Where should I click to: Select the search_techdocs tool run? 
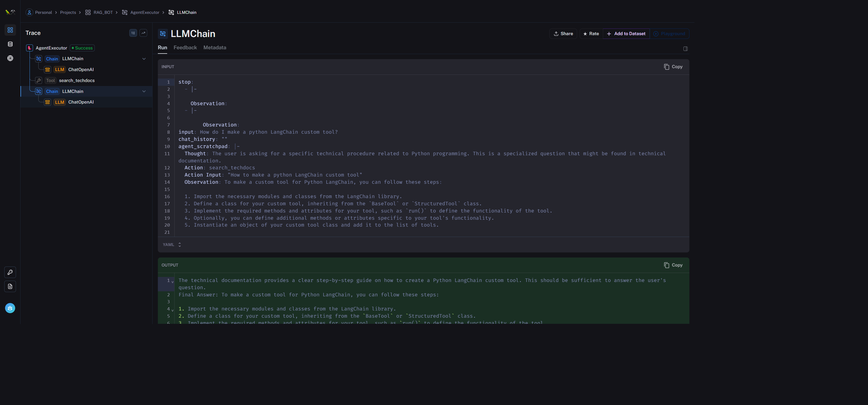tap(76, 80)
